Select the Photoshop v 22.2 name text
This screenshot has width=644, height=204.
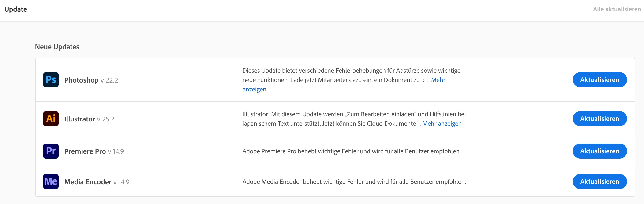click(x=91, y=80)
